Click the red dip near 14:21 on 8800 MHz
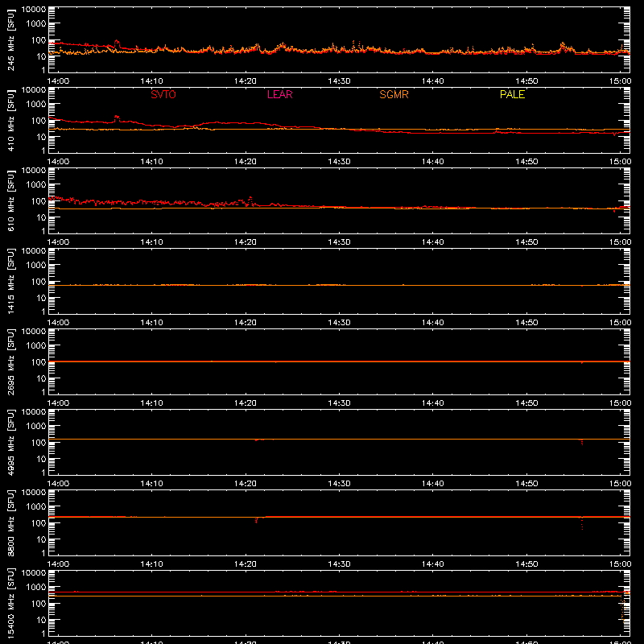Screen dimensions: 644x644 click(256, 520)
